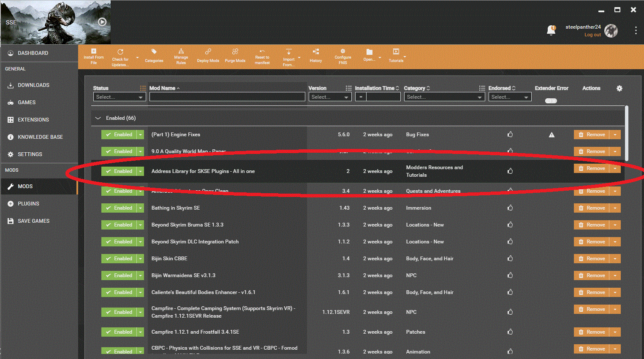
Task: Endorse Beyond Skyrim Bruma thumbs-up
Action: 510,224
